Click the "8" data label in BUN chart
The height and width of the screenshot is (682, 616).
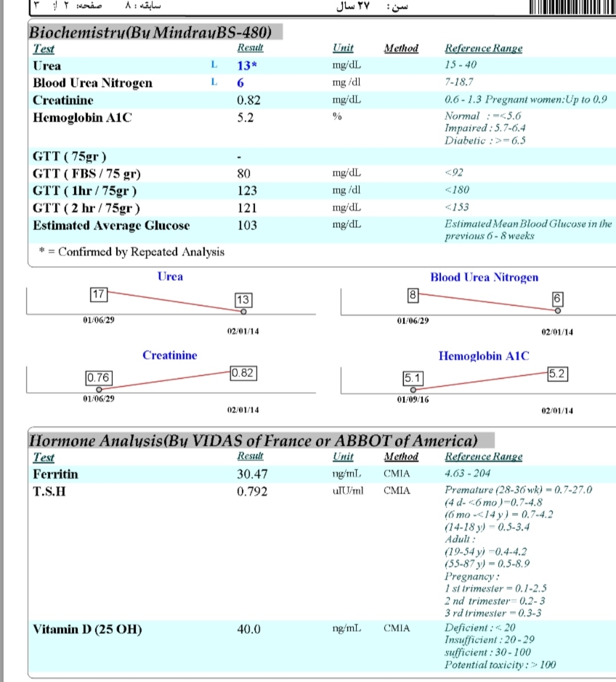click(412, 295)
